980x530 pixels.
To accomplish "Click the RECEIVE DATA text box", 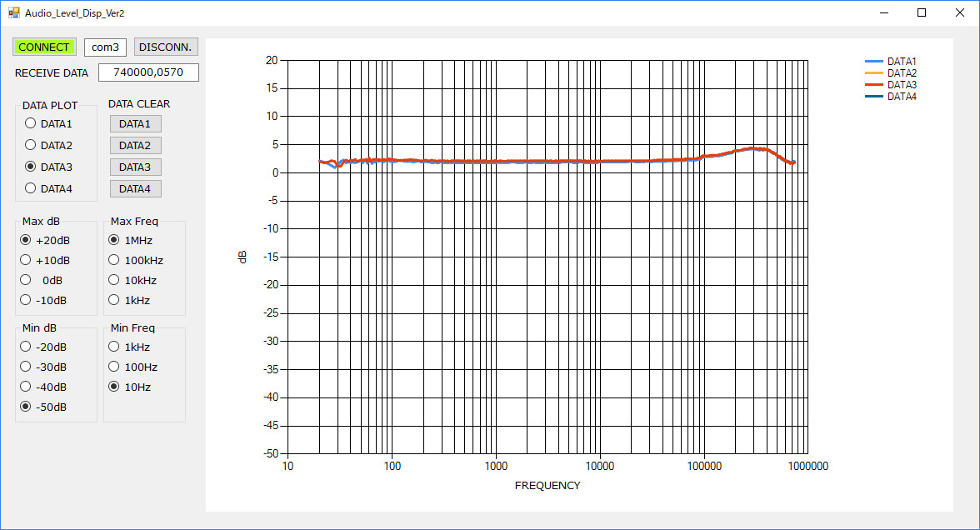I will [148, 72].
